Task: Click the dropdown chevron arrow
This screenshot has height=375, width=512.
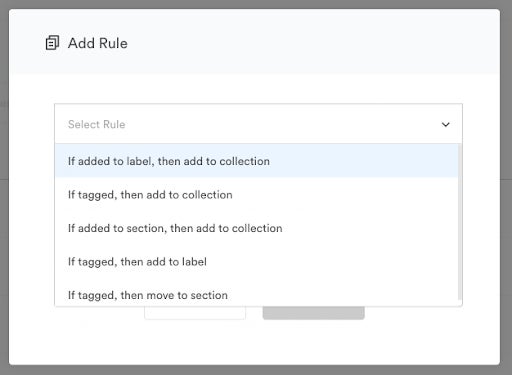Action: click(x=446, y=124)
